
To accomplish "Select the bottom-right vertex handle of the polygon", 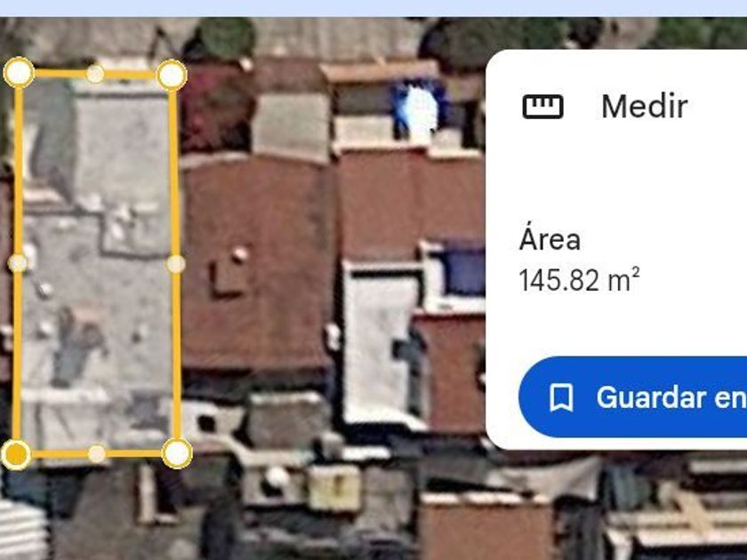I will pyautogui.click(x=177, y=452).
